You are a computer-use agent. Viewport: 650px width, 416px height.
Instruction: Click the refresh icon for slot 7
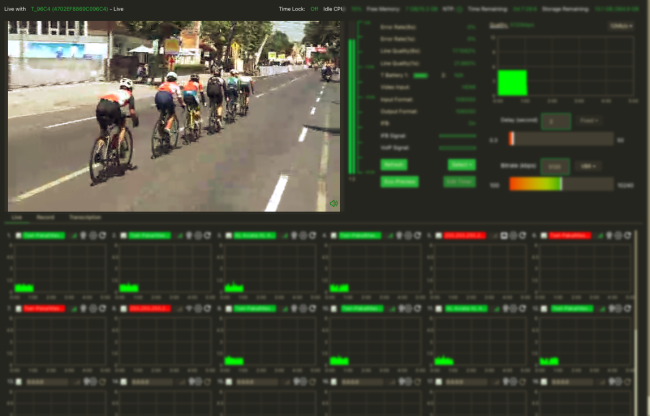pos(102,308)
